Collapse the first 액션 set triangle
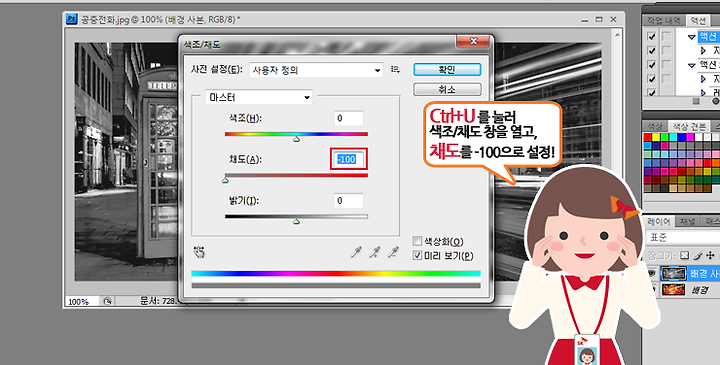 click(692, 37)
